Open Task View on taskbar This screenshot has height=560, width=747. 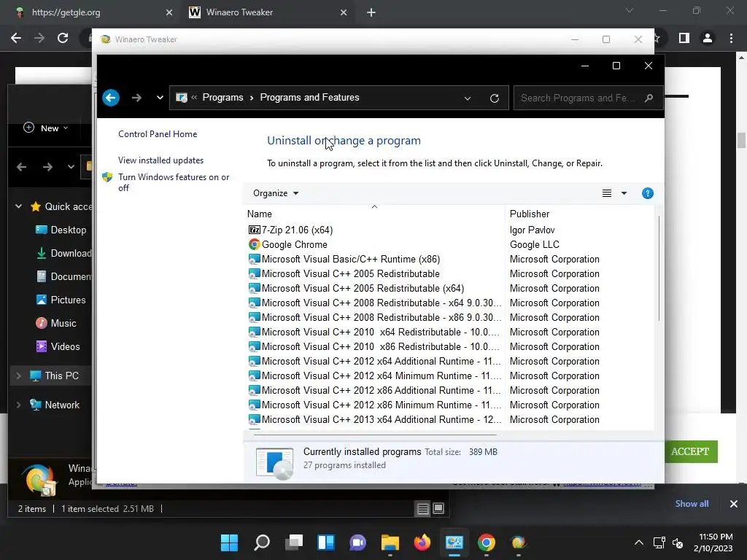pos(294,542)
